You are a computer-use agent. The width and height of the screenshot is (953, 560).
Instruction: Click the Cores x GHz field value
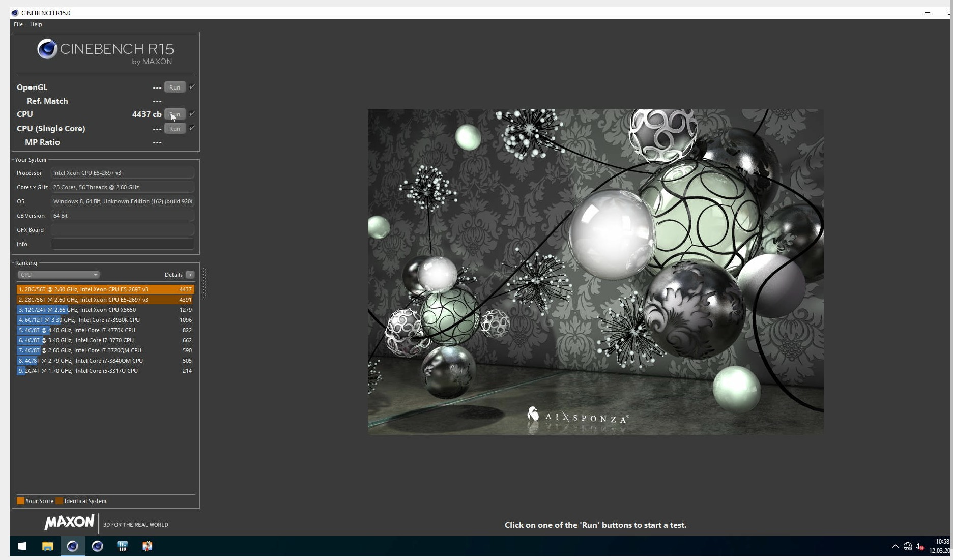coord(123,187)
